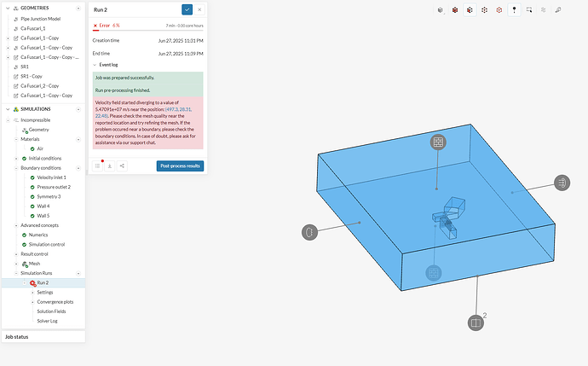Collapse the SIMULATIONS section chevron

coord(8,109)
